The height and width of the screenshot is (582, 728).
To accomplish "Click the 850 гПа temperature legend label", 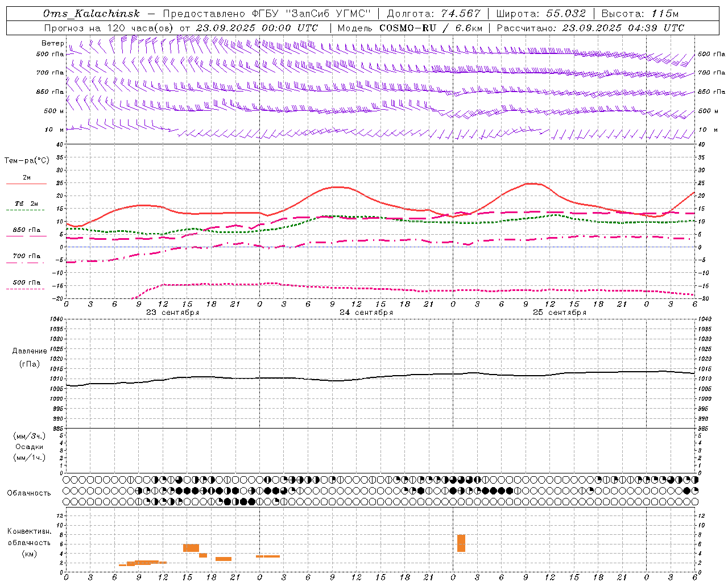I will (27, 230).
